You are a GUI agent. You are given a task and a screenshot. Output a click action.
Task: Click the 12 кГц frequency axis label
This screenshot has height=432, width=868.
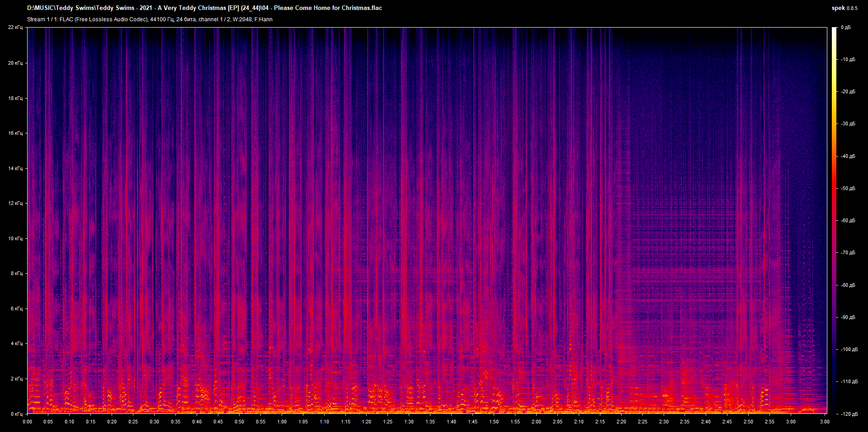click(15, 203)
